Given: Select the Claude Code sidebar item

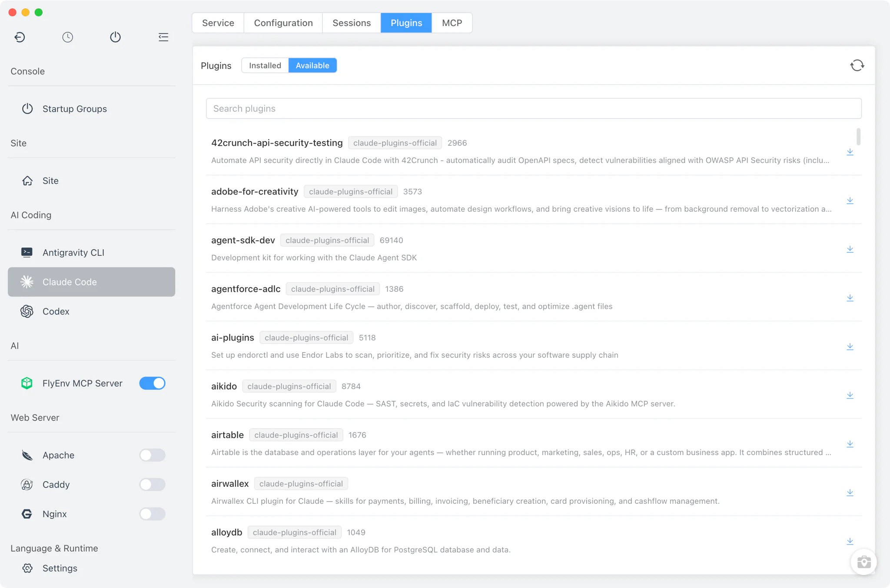Looking at the screenshot, I should click(x=91, y=282).
